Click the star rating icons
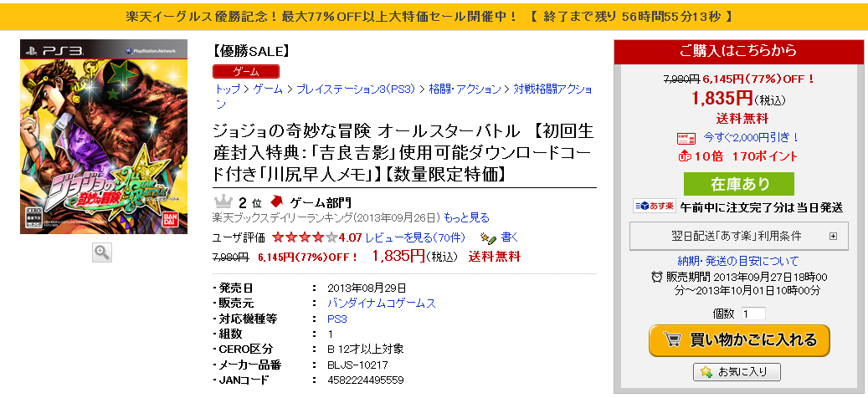Screen dimensions: 868x398 tap(304, 237)
